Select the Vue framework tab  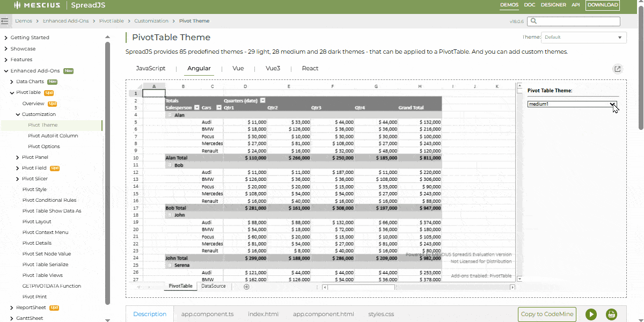[x=238, y=69]
